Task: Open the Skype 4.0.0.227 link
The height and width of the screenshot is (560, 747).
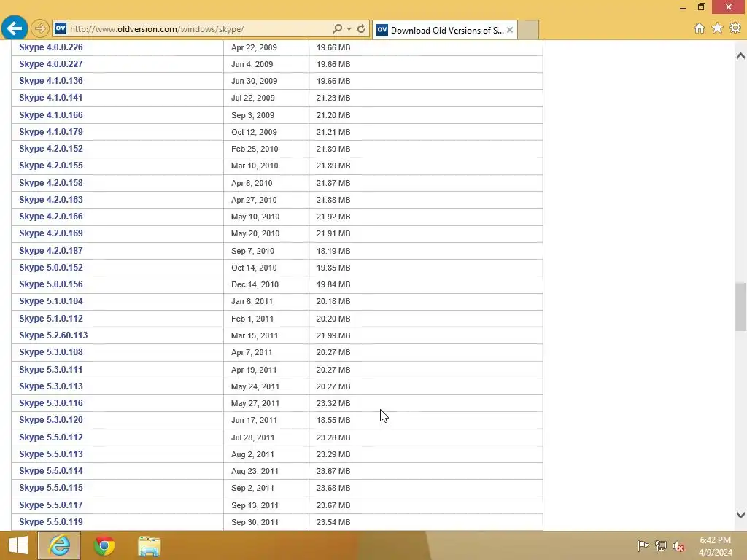Action: tap(51, 64)
